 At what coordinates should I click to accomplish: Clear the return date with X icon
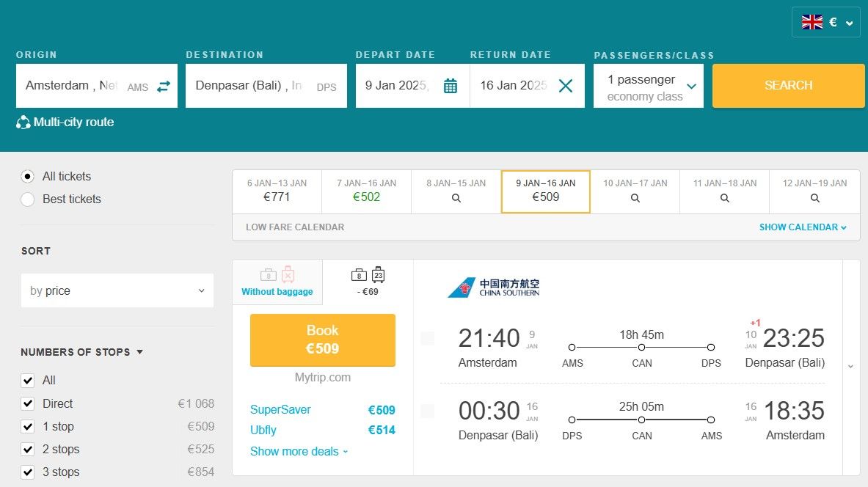[x=565, y=86]
